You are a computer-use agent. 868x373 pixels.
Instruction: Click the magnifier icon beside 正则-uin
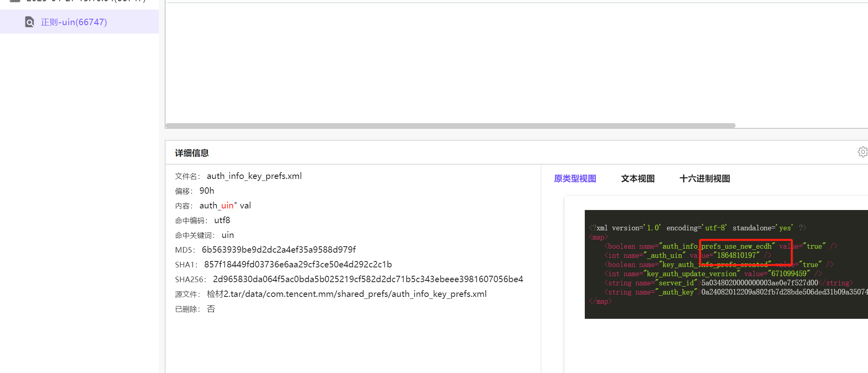pos(30,22)
